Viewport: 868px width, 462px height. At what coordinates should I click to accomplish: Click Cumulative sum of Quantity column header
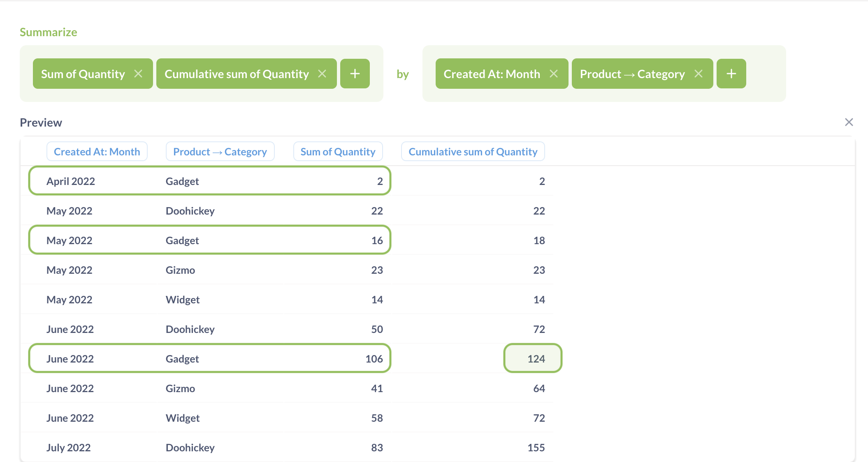(473, 152)
